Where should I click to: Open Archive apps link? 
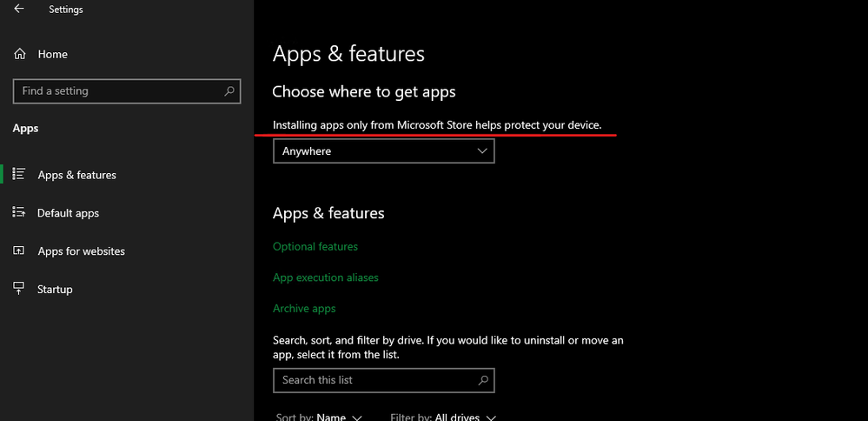(x=304, y=309)
